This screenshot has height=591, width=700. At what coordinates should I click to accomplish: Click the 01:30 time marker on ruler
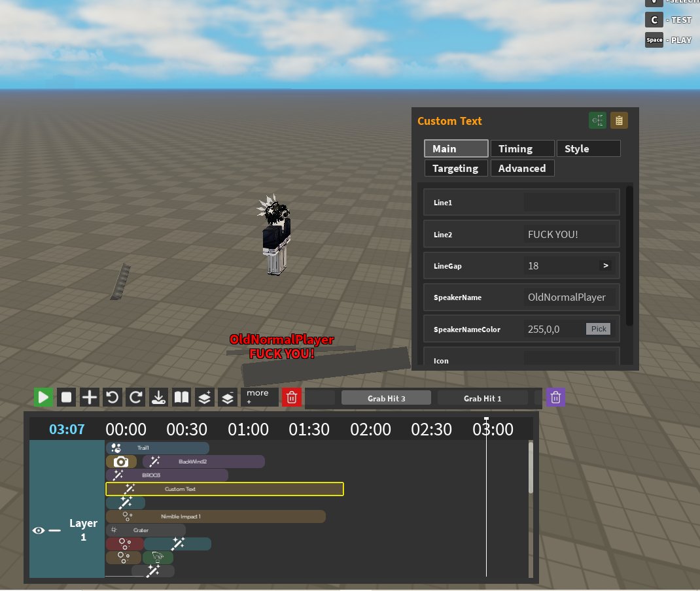[x=309, y=429]
